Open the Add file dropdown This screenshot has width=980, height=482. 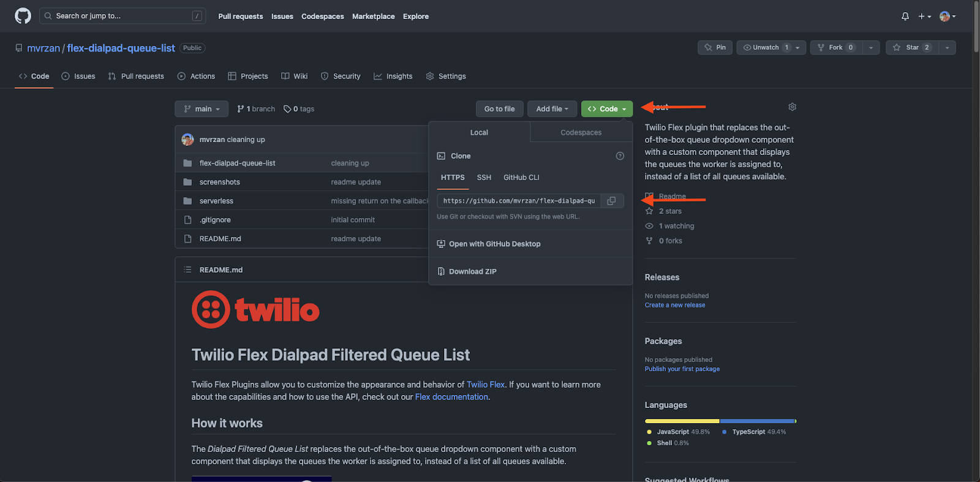[x=552, y=109]
